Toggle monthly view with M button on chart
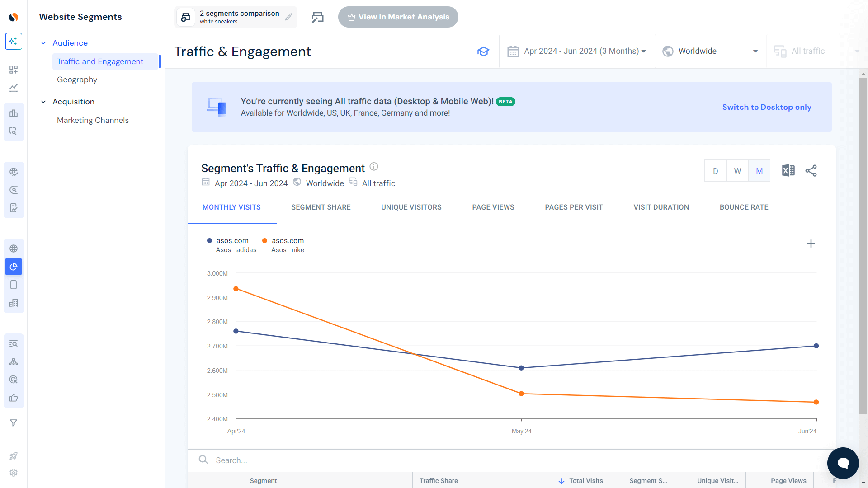Image resolution: width=868 pixels, height=488 pixels. pyautogui.click(x=759, y=171)
